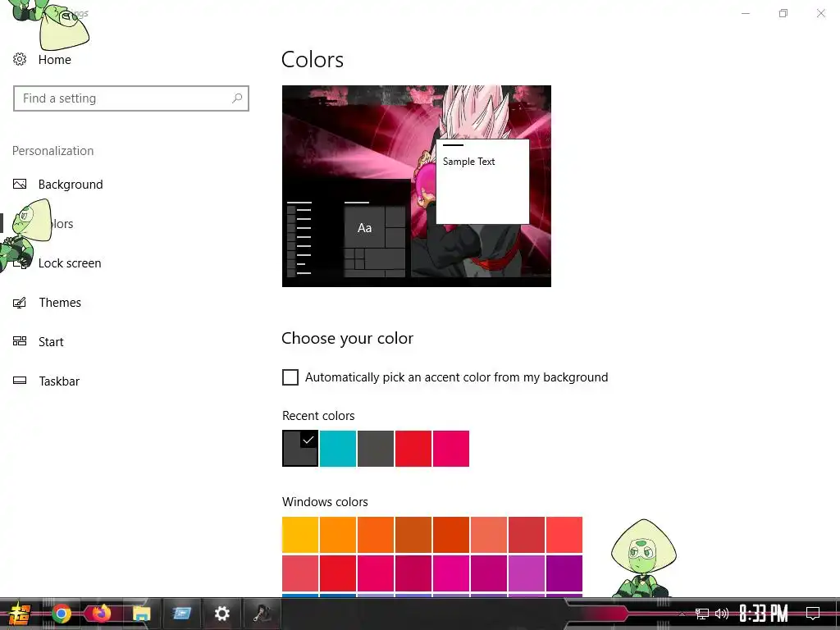Click the volume speaker tray icon
This screenshot has width=840, height=630.
(722, 614)
